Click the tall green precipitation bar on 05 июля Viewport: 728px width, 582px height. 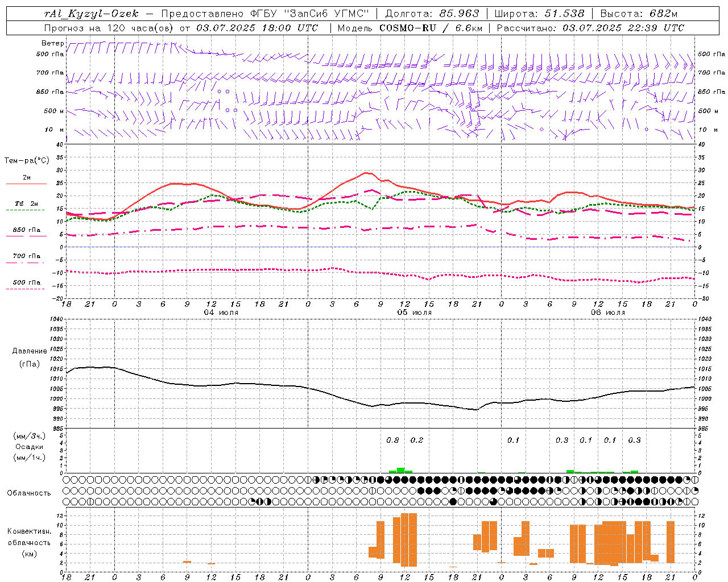pyautogui.click(x=400, y=470)
